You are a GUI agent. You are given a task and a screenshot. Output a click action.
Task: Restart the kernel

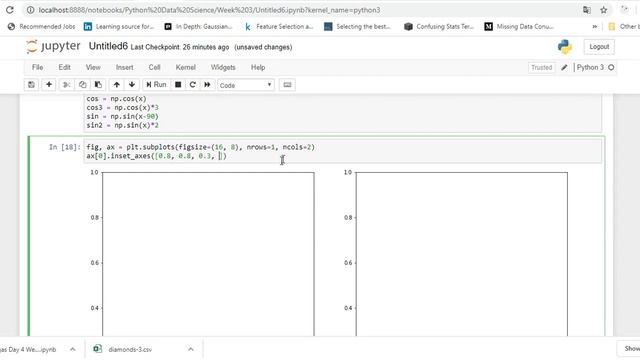[193, 85]
